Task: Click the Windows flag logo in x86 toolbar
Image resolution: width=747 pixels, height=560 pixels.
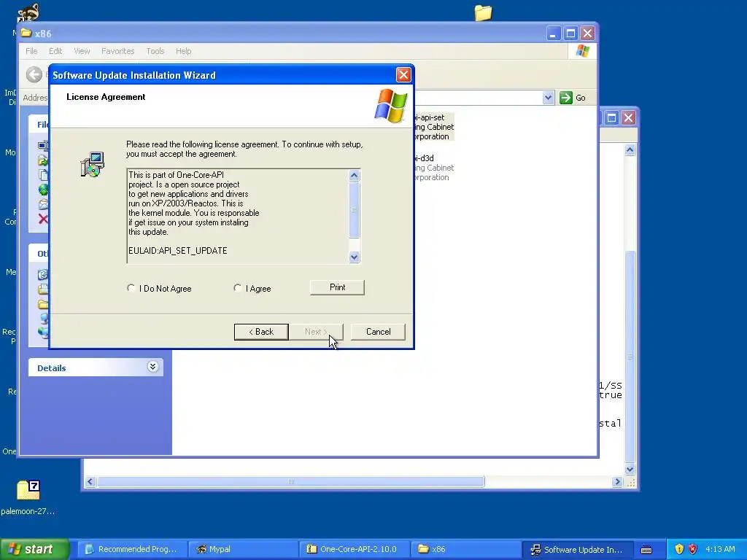Action: (582, 51)
